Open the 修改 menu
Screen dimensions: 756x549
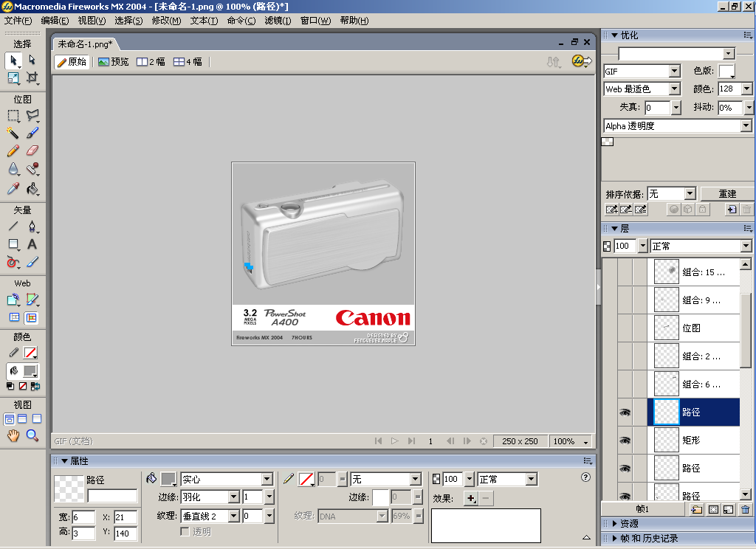166,20
